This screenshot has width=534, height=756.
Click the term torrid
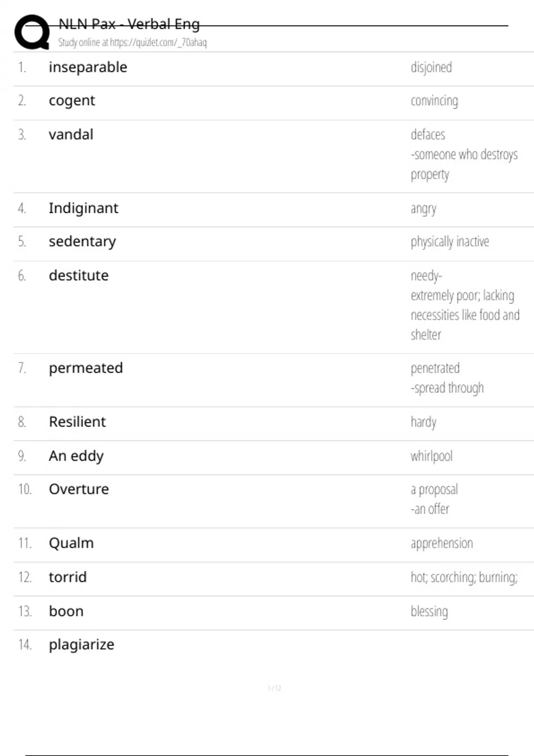pyautogui.click(x=68, y=577)
